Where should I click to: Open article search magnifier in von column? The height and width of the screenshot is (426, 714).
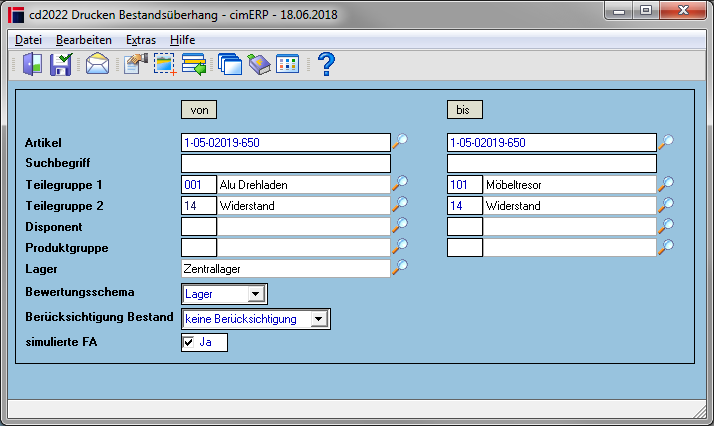coord(400,142)
